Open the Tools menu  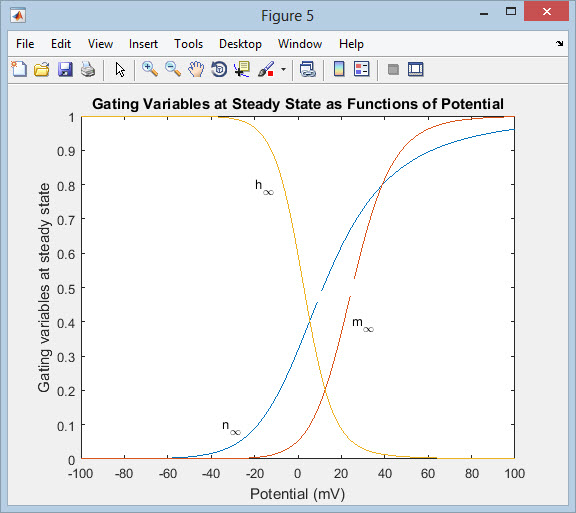(188, 44)
